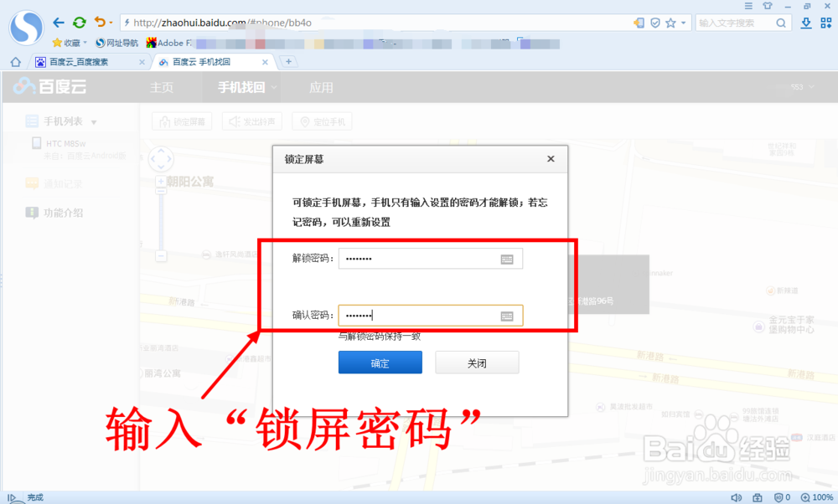Image resolution: width=838 pixels, height=504 pixels.
Task: Click the 关闭 close button in the dialog
Action: tap(477, 362)
